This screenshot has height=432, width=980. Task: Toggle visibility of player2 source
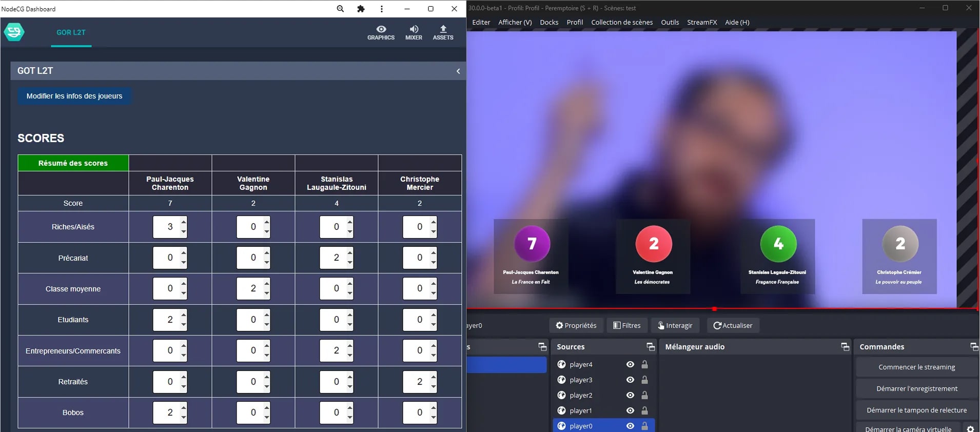click(630, 395)
